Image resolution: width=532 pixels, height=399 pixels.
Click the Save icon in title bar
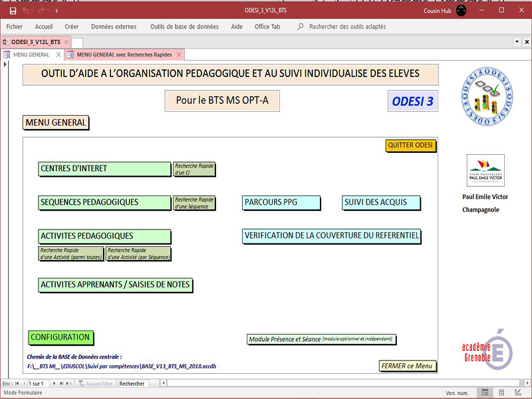coord(13,11)
